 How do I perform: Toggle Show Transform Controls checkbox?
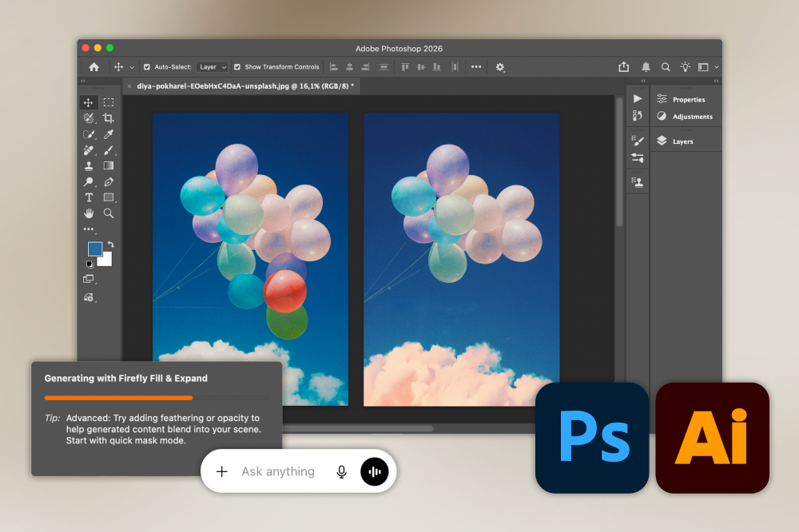point(237,67)
